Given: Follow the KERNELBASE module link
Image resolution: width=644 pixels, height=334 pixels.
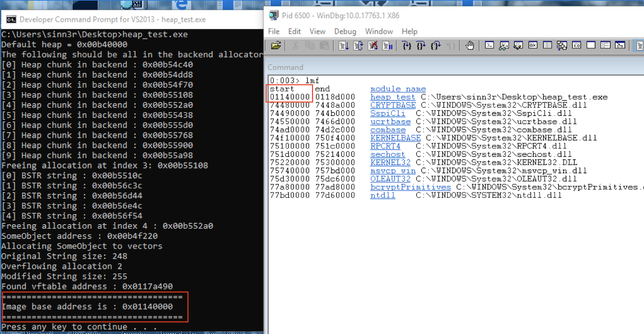Looking at the screenshot, I should pos(395,138).
